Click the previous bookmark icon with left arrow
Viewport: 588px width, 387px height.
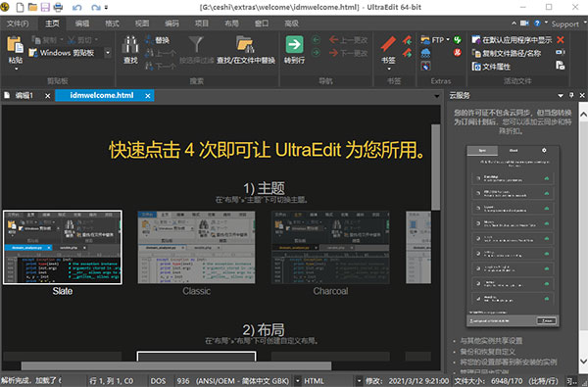coord(407,40)
